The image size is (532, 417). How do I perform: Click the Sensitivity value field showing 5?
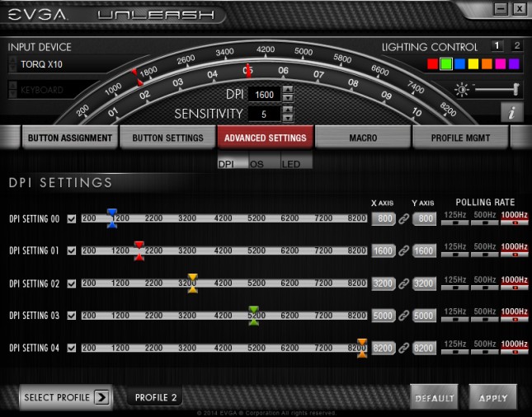264,115
